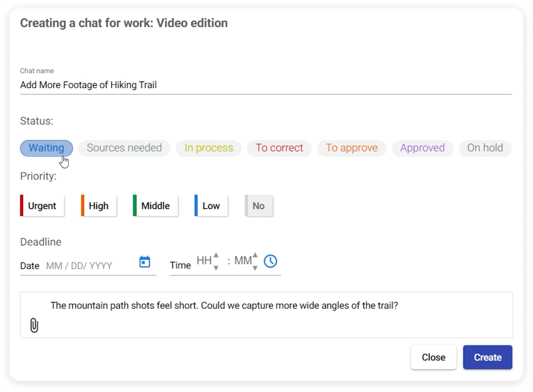Set status to To approve
The image size is (533, 392).
352,148
